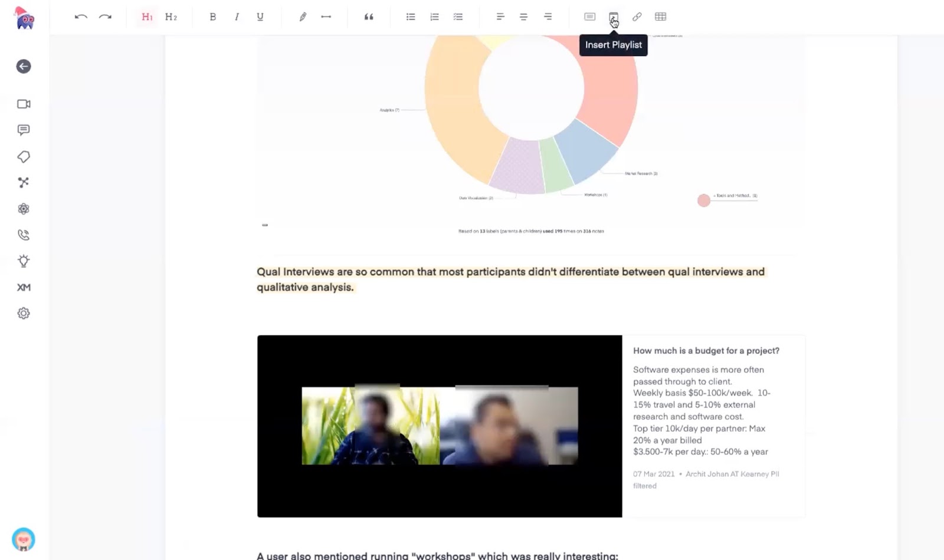Apply Heading 1 style
Image resolution: width=944 pixels, height=560 pixels.
point(147,17)
